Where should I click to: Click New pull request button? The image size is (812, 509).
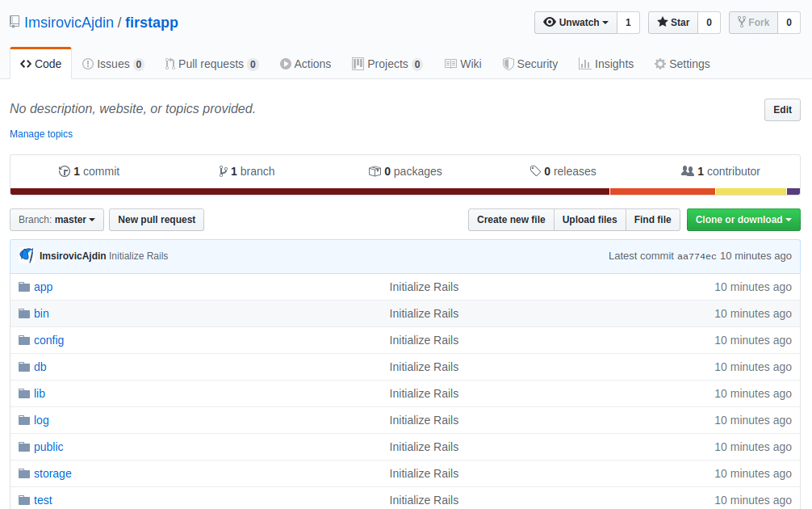click(x=157, y=220)
